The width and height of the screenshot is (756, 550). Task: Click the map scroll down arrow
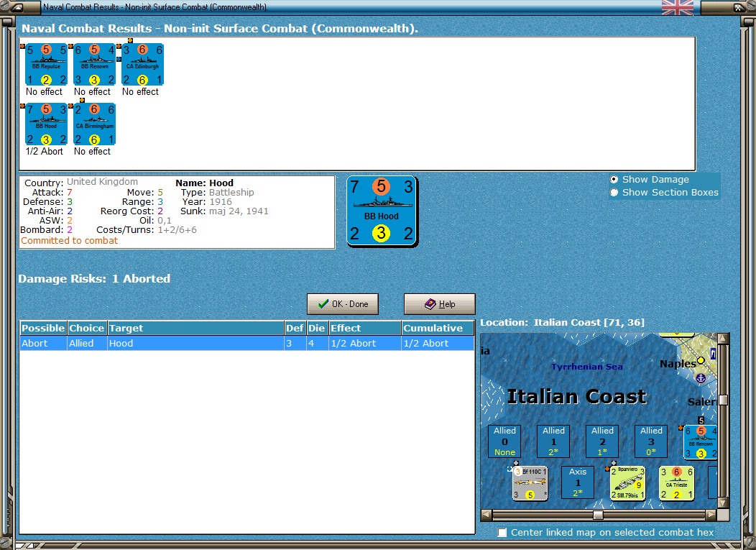click(723, 503)
